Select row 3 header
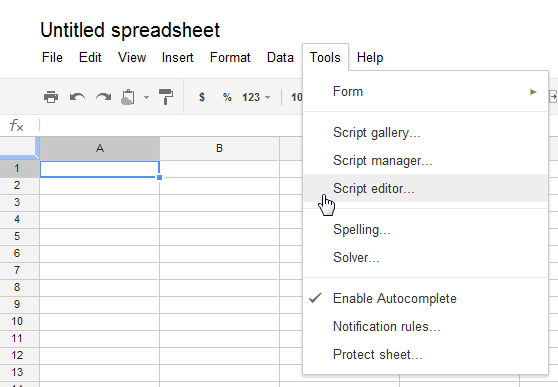Screen dimensions: 558x387 click(x=19, y=202)
